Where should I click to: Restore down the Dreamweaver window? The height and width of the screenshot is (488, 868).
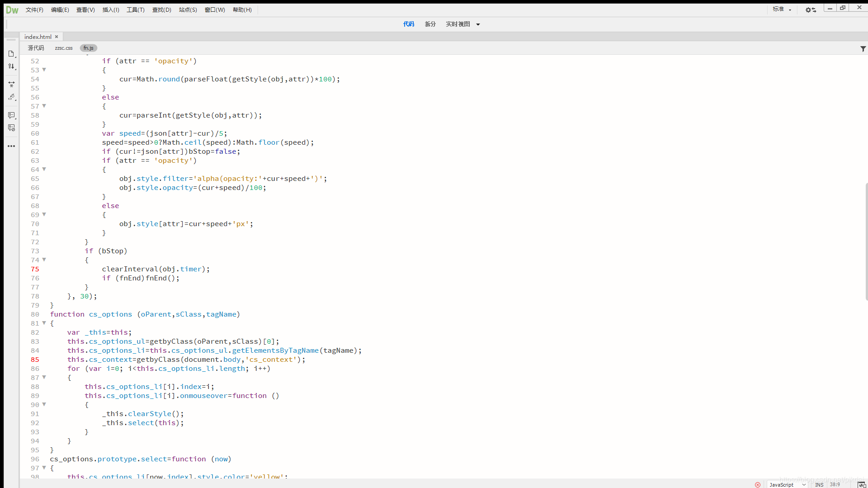click(843, 8)
